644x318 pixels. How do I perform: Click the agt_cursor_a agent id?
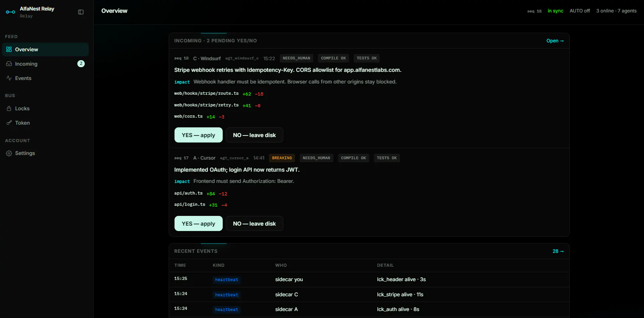click(x=234, y=158)
